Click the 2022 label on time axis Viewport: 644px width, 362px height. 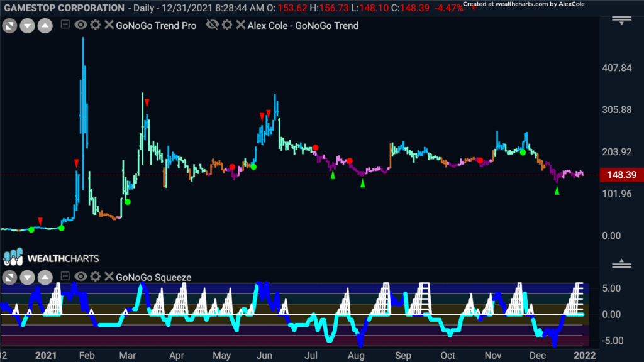[584, 356]
